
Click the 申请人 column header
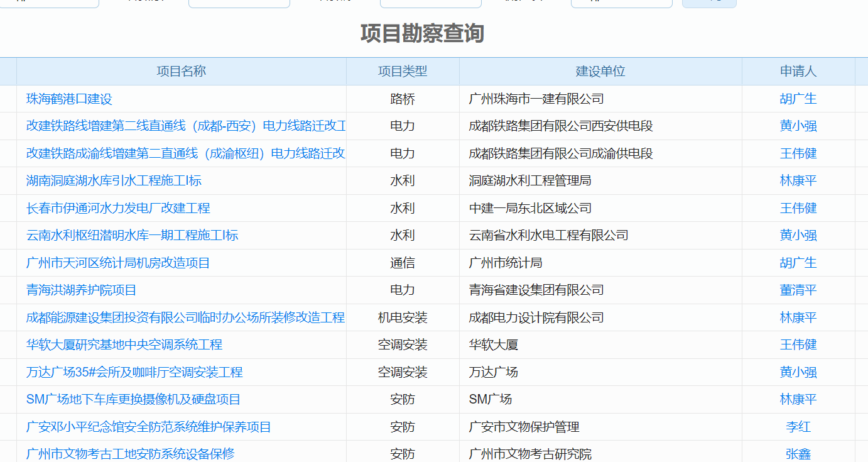798,71
